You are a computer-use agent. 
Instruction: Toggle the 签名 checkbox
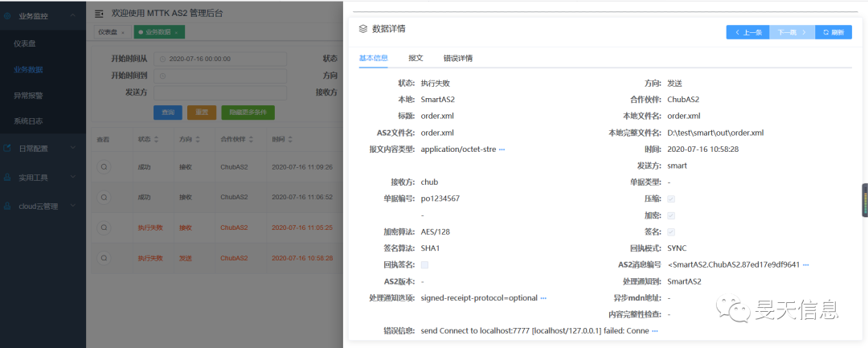[671, 231]
